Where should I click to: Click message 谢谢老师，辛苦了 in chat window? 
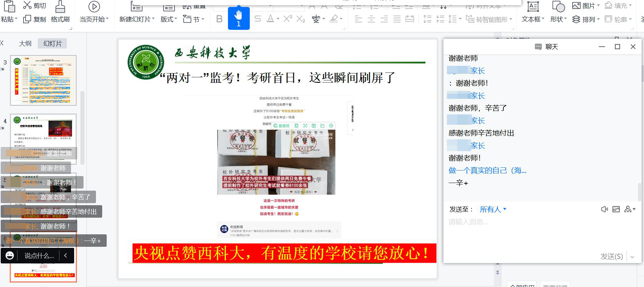coord(477,108)
